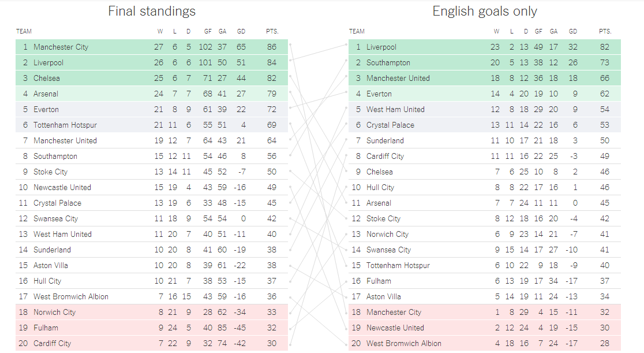Click the English goals only heading
Image resolution: width=644 pixels, height=353 pixels.
[x=485, y=11]
